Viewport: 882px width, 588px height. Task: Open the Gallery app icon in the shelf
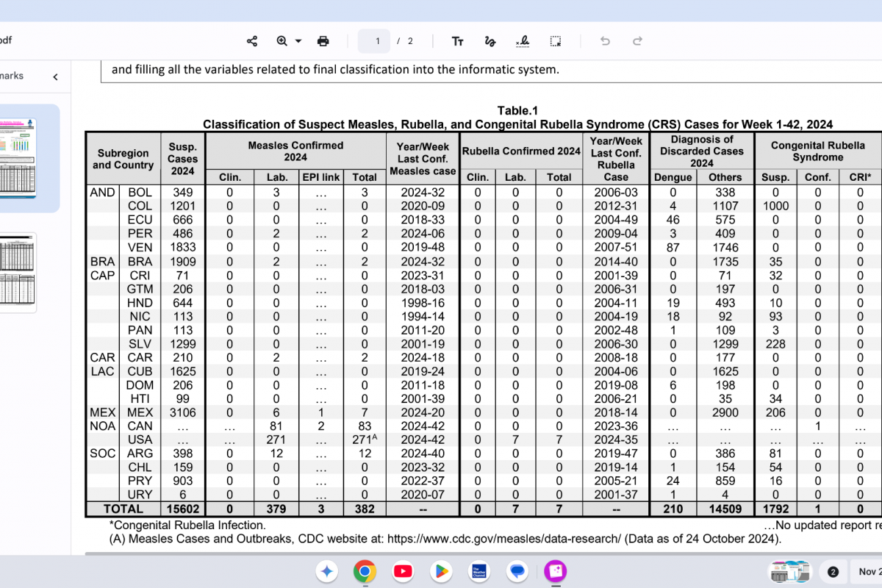click(555, 571)
